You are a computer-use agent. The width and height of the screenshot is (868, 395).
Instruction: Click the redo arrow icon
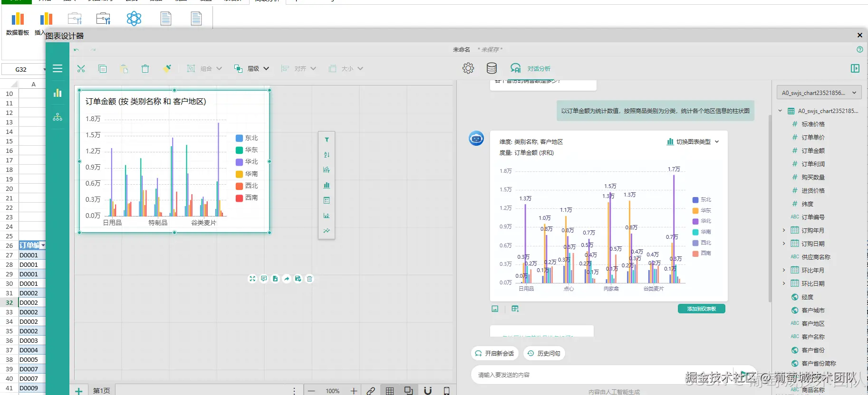coord(93,49)
